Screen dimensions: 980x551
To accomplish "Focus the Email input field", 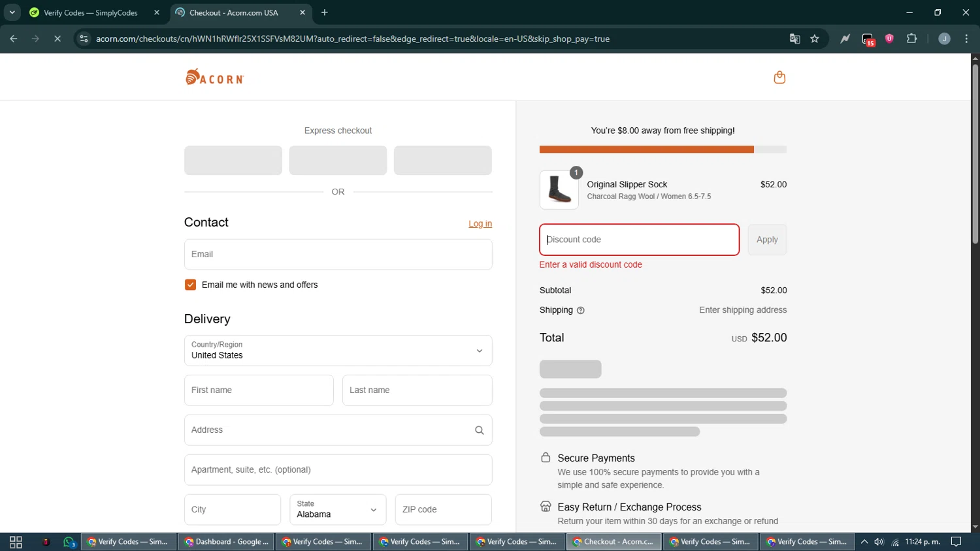I will coord(338,255).
